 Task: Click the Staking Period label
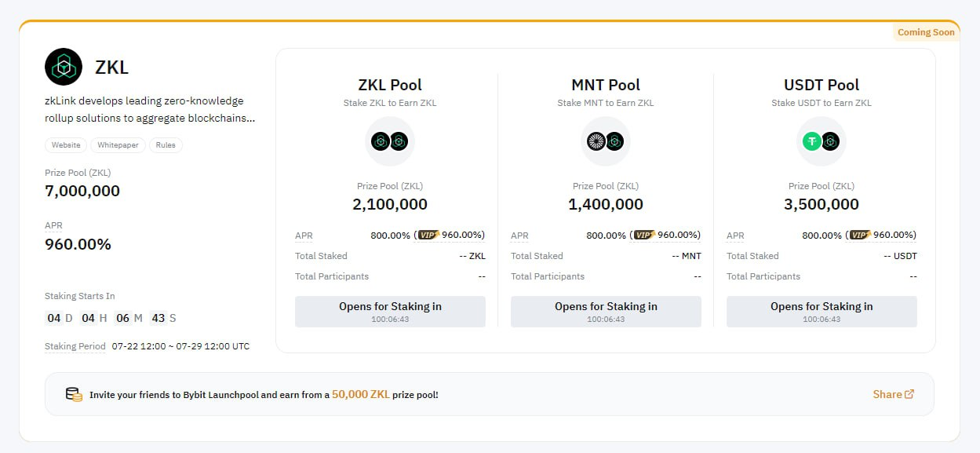(75, 346)
